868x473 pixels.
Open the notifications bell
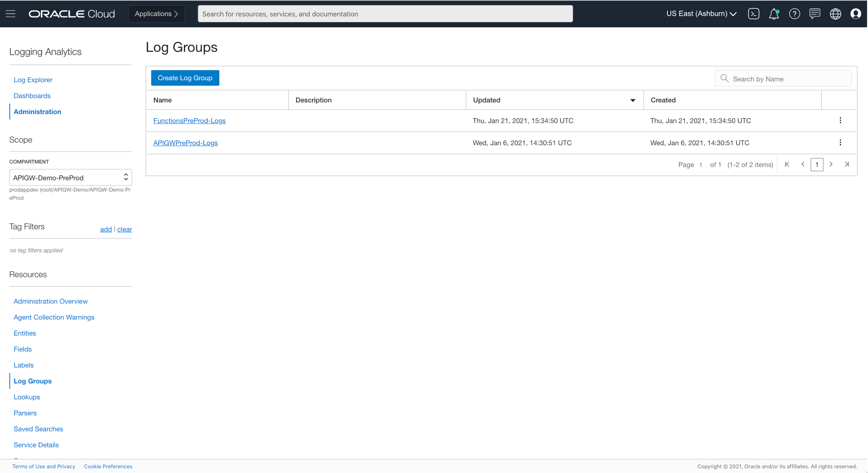774,13
